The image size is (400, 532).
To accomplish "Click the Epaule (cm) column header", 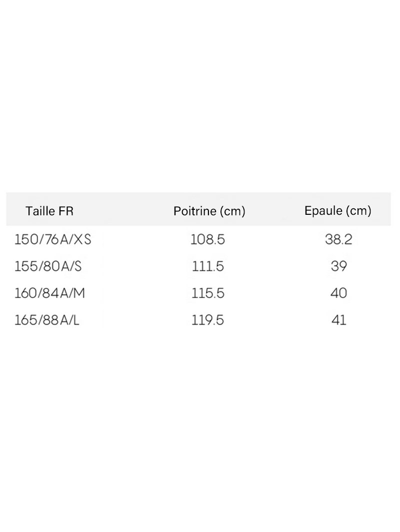I will (x=338, y=211).
